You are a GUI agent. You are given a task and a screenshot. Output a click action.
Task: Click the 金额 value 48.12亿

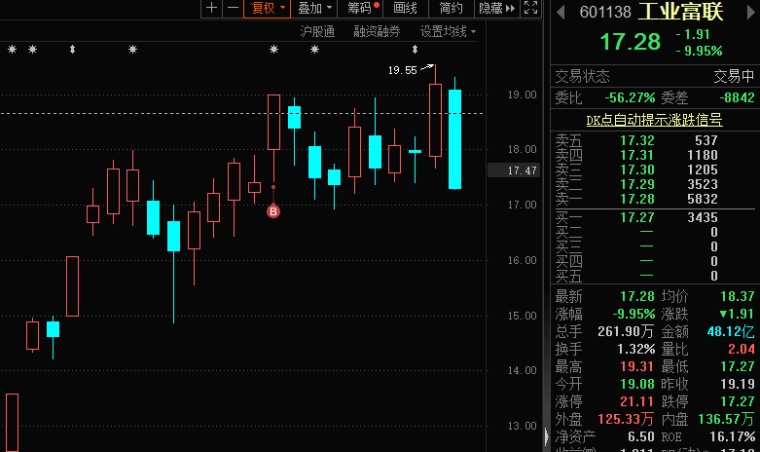point(730,331)
